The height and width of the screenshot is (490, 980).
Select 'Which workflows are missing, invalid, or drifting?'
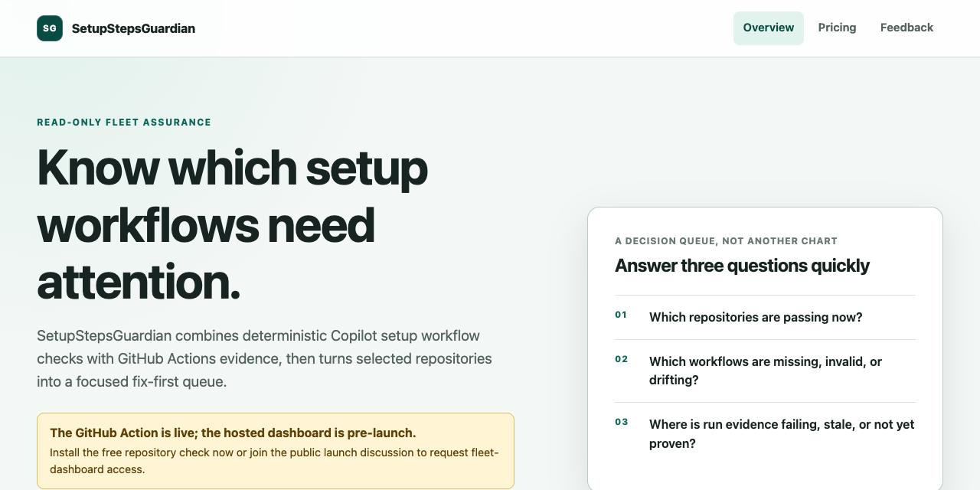point(766,371)
